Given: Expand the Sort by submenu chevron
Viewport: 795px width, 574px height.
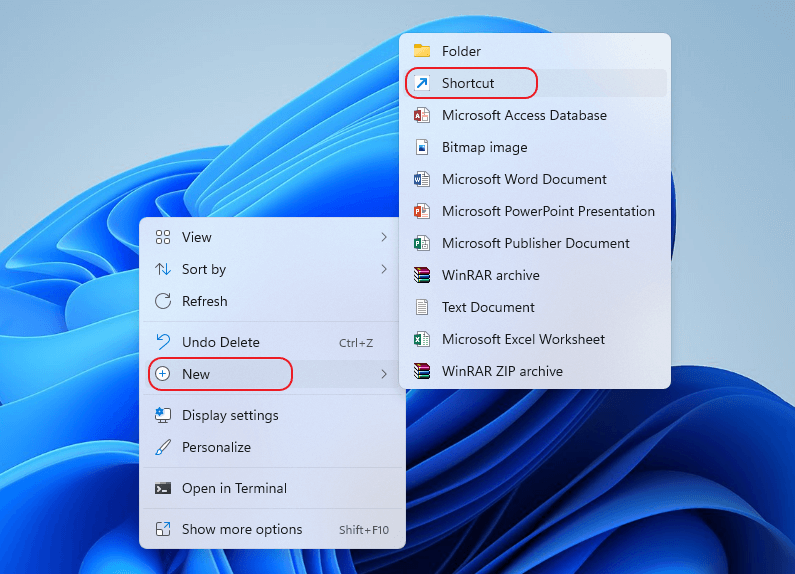Looking at the screenshot, I should 384,269.
